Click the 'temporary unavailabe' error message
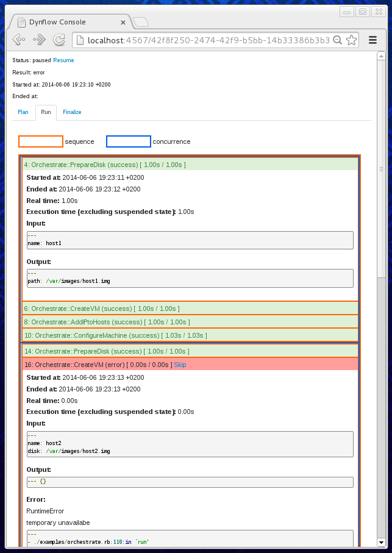The image size is (392, 553). click(x=58, y=523)
